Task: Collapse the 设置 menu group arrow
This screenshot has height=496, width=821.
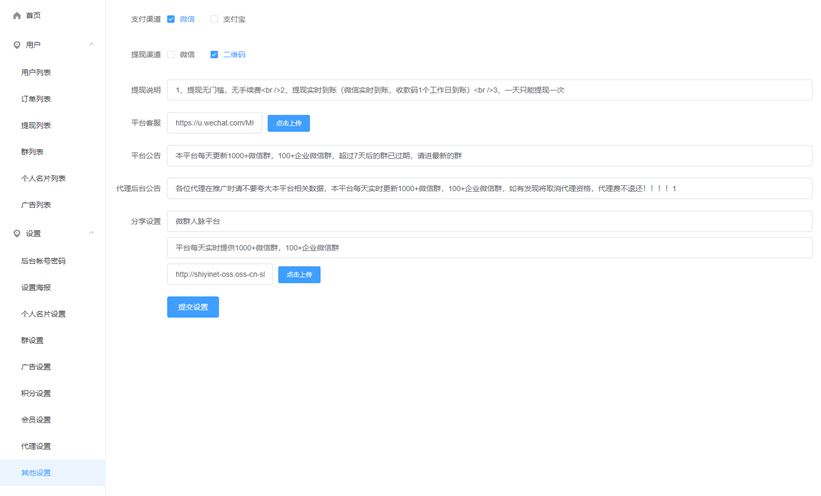Action: click(92, 233)
